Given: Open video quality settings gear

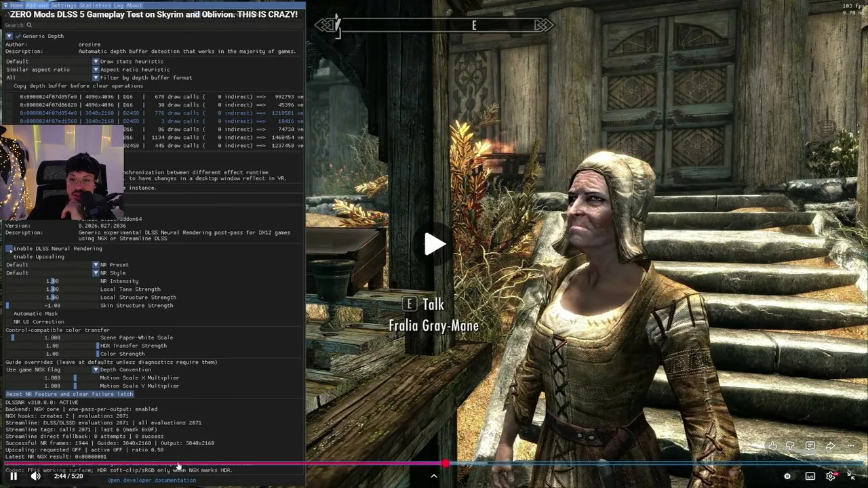Looking at the screenshot, I should click(x=831, y=476).
